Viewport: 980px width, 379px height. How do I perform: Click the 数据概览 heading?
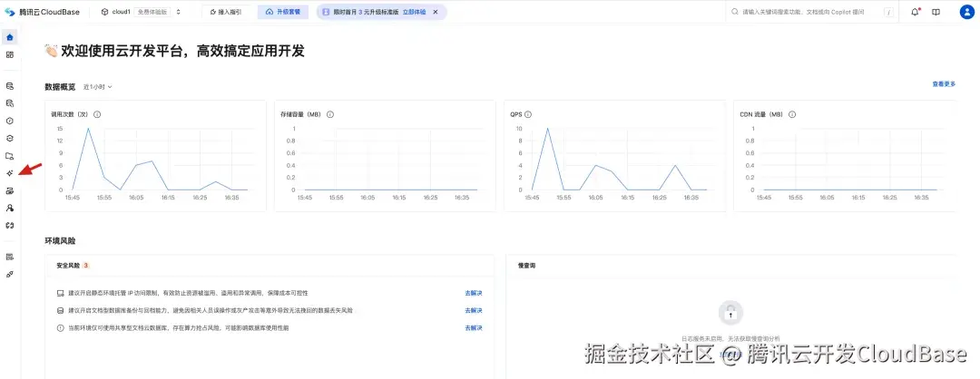tap(60, 87)
